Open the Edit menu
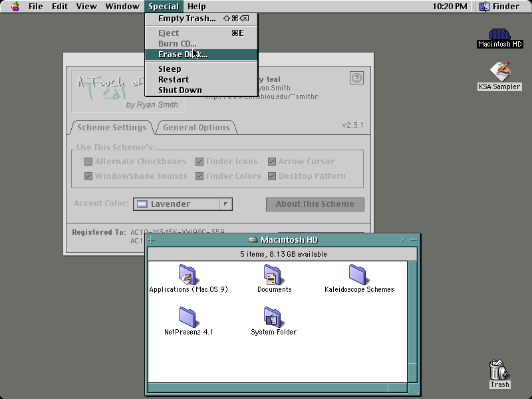Screen dimensions: 532x399 pyautogui.click(x=60, y=7)
